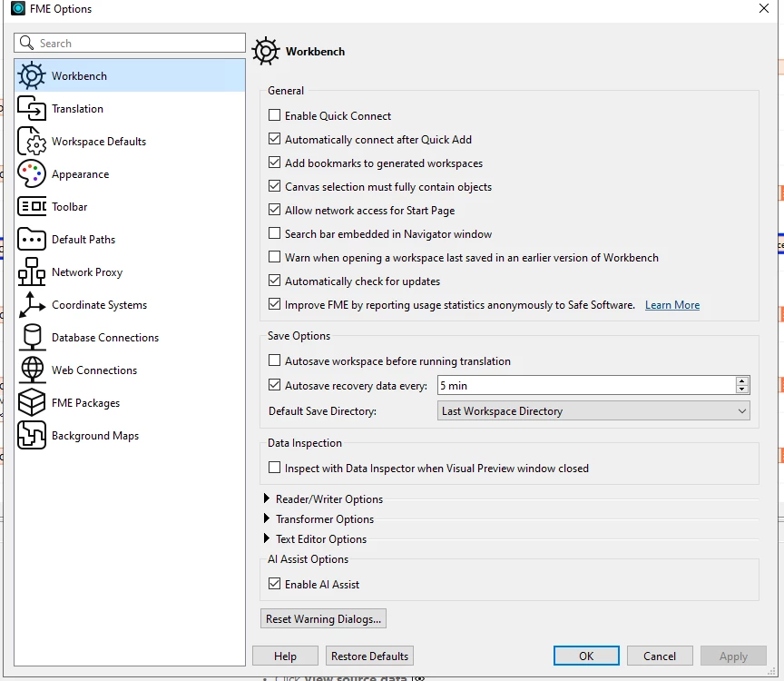Click Restore Defaults button
Viewport: 784px width, 681px height.
click(369, 656)
